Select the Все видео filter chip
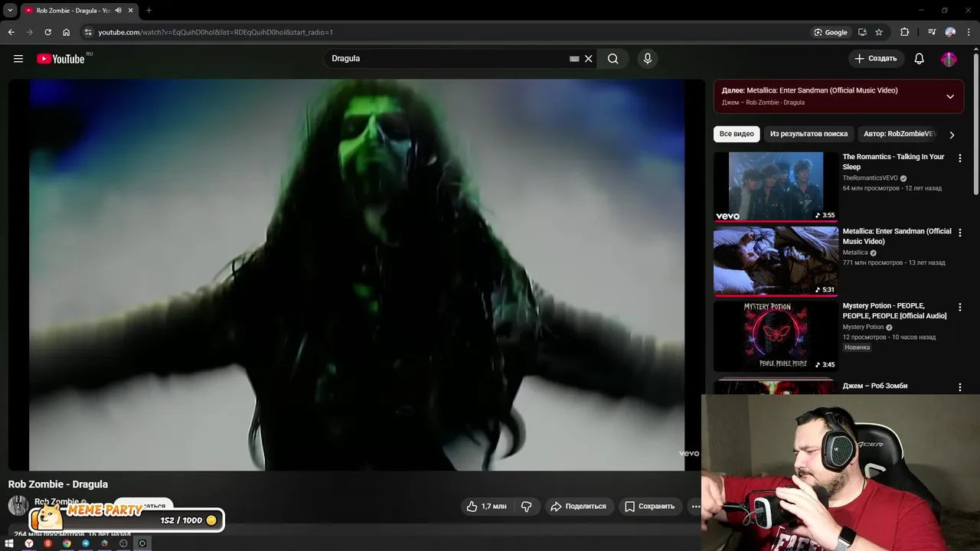The height and width of the screenshot is (551, 980). [737, 134]
